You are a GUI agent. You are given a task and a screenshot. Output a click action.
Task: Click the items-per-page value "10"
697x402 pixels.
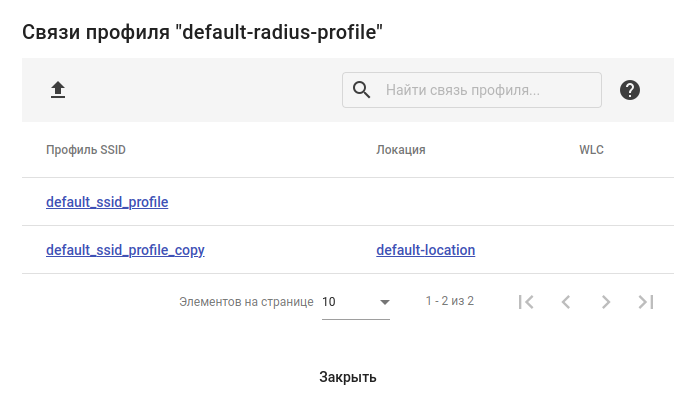tap(330, 301)
